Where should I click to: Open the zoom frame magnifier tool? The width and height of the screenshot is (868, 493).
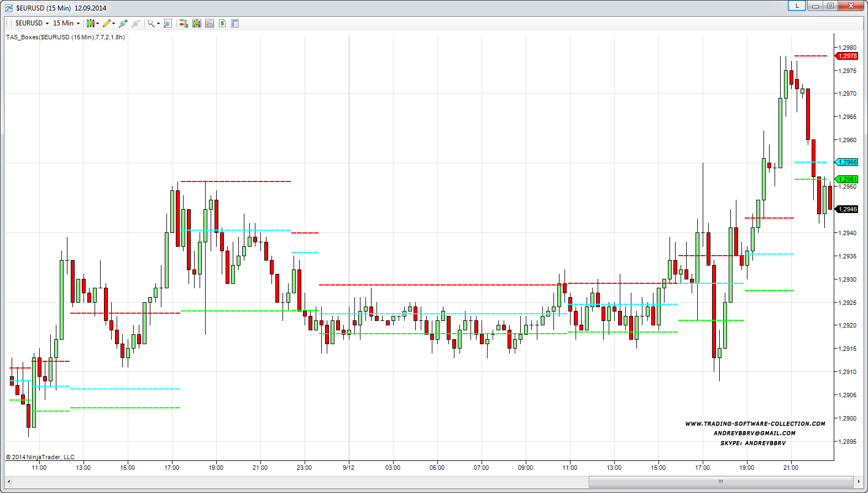tap(168, 23)
